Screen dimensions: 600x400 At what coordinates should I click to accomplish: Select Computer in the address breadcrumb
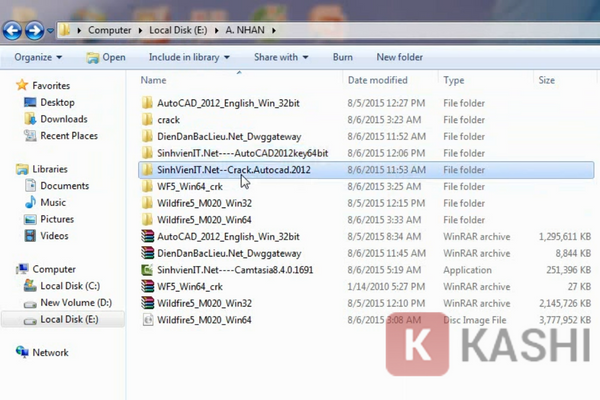click(x=109, y=30)
